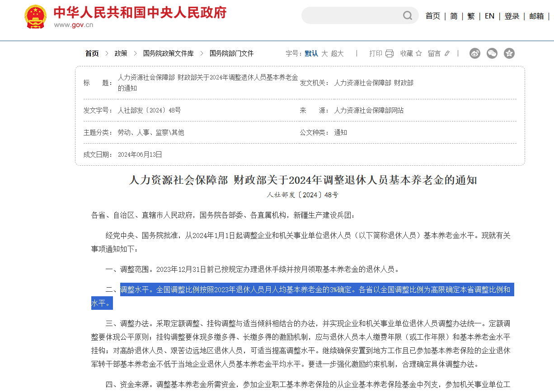554x392 pixels.
Task: Switch to traditional Chinese with 繁
Action: click(471, 15)
